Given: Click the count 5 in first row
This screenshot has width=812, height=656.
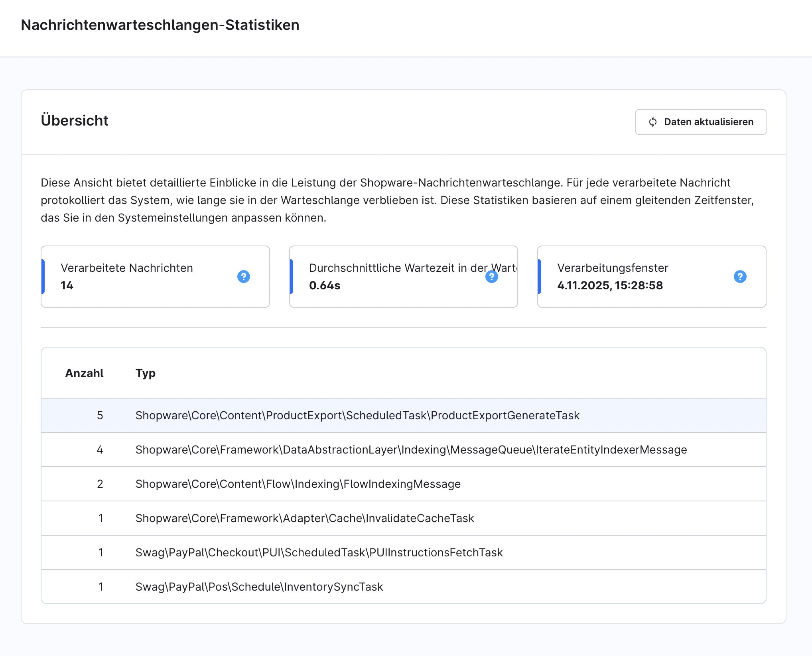Looking at the screenshot, I should click(100, 415).
